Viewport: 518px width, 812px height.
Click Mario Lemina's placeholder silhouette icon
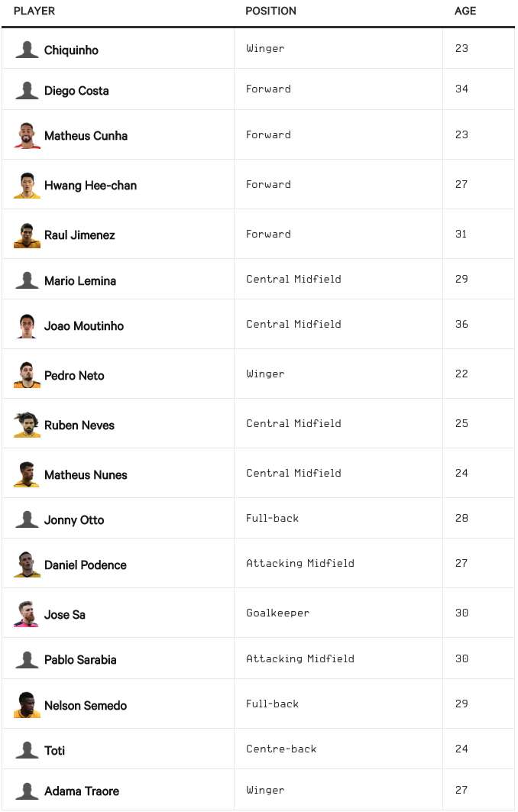tap(27, 280)
